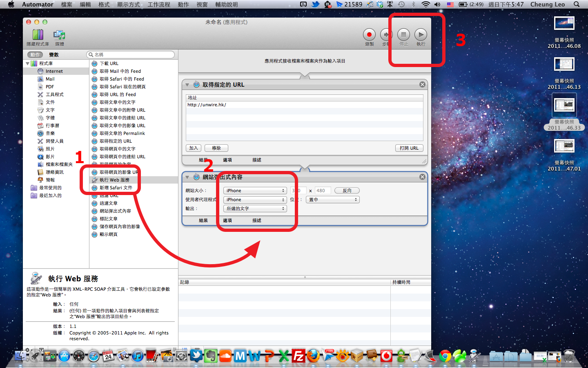Click the Stop (停止) toolbar button
The image size is (588, 368).
(403, 35)
